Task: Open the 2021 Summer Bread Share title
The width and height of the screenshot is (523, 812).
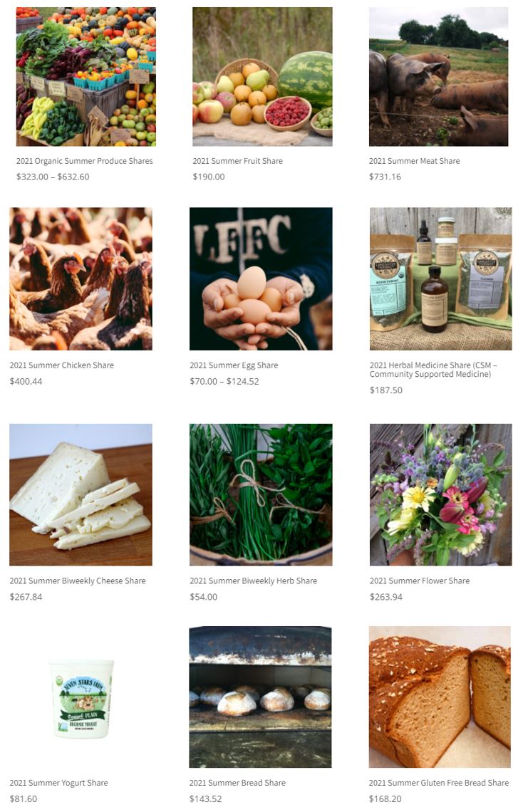Action: 238,783
